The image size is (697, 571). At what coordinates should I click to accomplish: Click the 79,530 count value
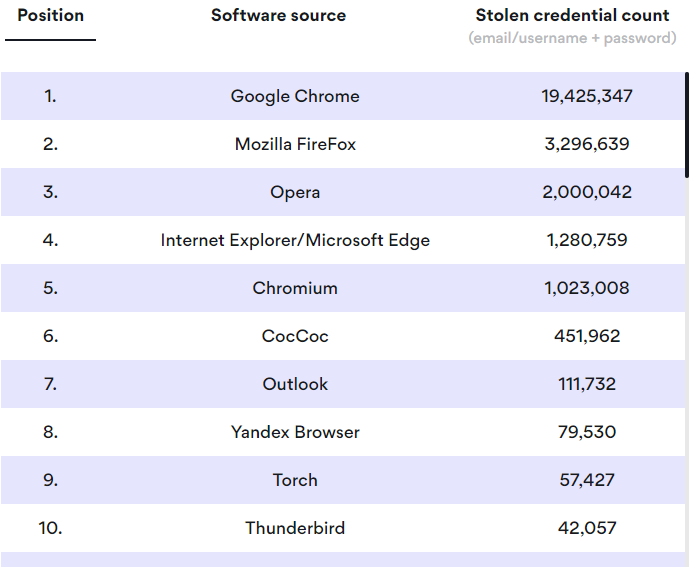[x=587, y=432]
